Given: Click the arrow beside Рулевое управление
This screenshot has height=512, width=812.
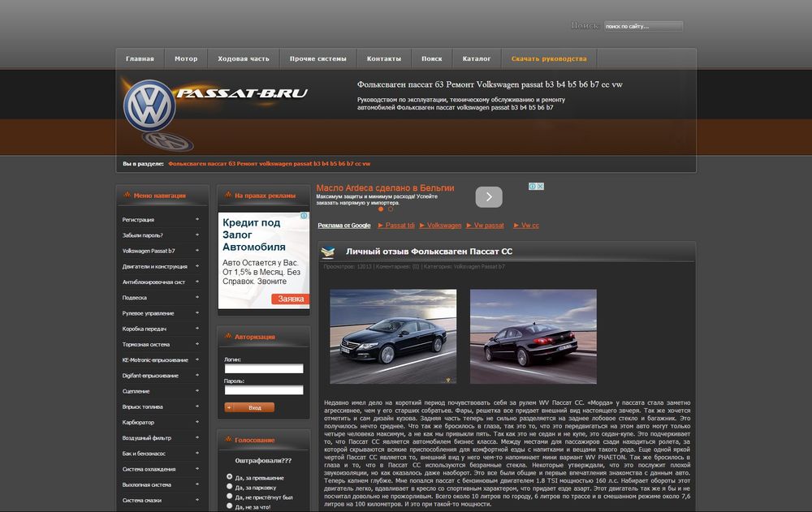Looking at the screenshot, I should point(197,313).
